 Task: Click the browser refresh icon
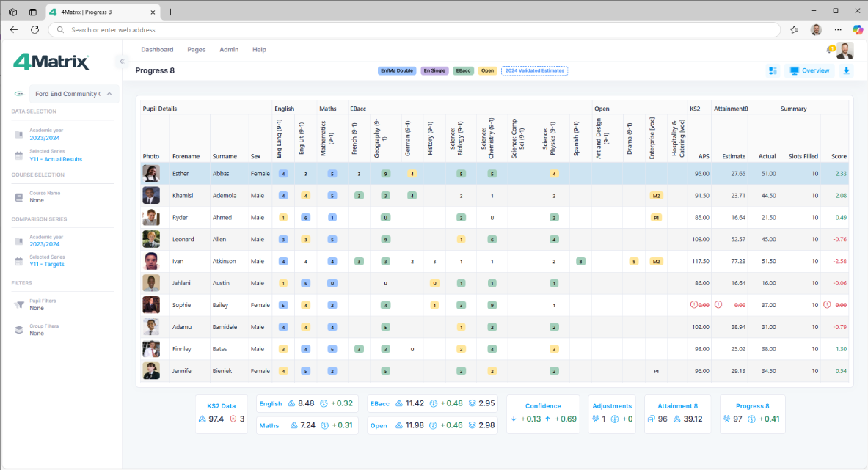click(34, 30)
